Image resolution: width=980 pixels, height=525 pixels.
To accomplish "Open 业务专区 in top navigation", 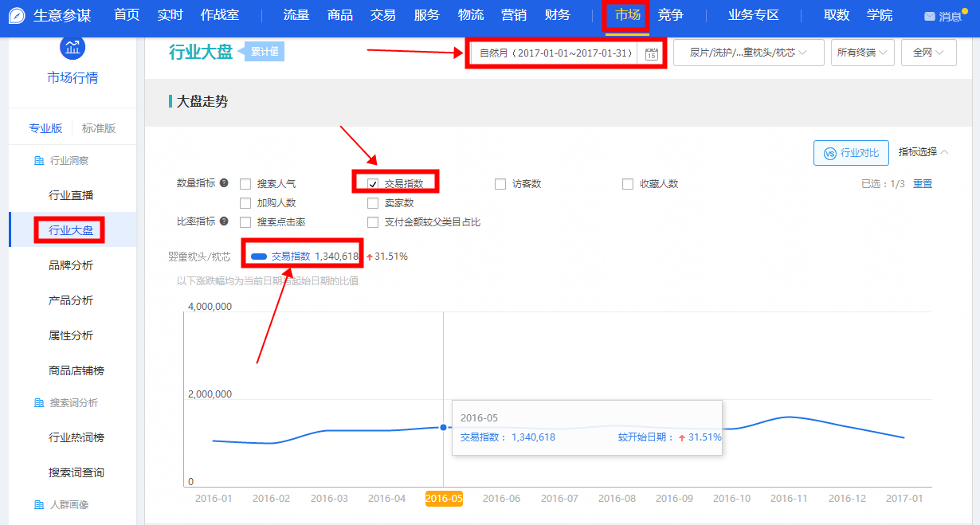I will tap(754, 15).
